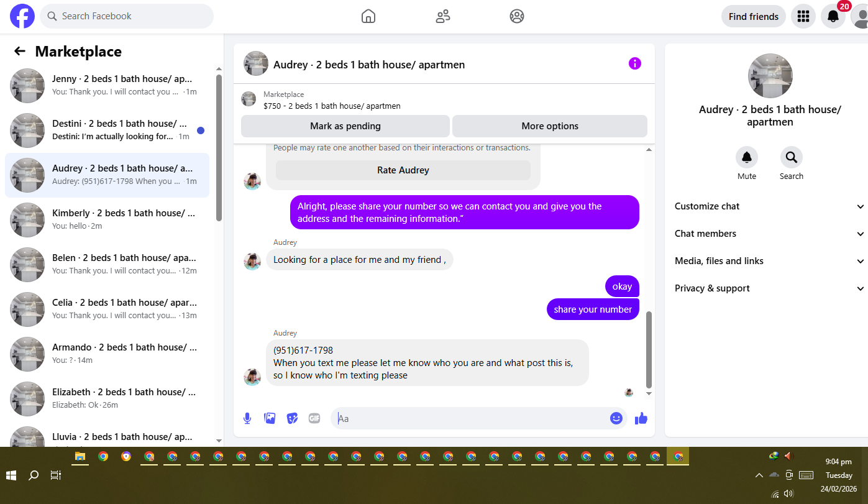Click the Aa message input field
Image resolution: width=868 pixels, height=504 pixels.
pos(469,418)
